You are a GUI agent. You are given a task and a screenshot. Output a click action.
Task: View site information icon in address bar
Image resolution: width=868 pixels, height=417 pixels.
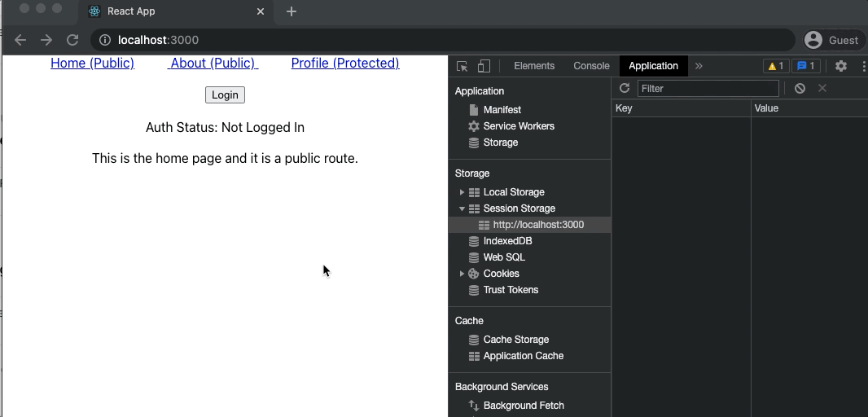pos(104,40)
